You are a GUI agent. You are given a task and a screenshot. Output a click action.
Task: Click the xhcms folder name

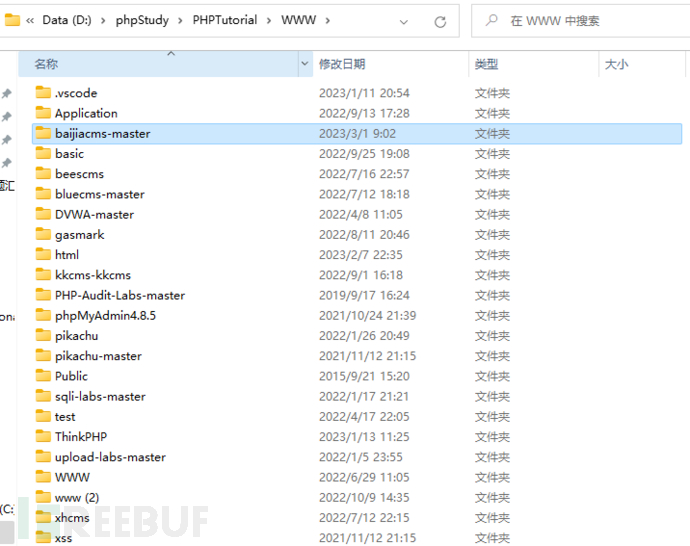pyautogui.click(x=72, y=518)
